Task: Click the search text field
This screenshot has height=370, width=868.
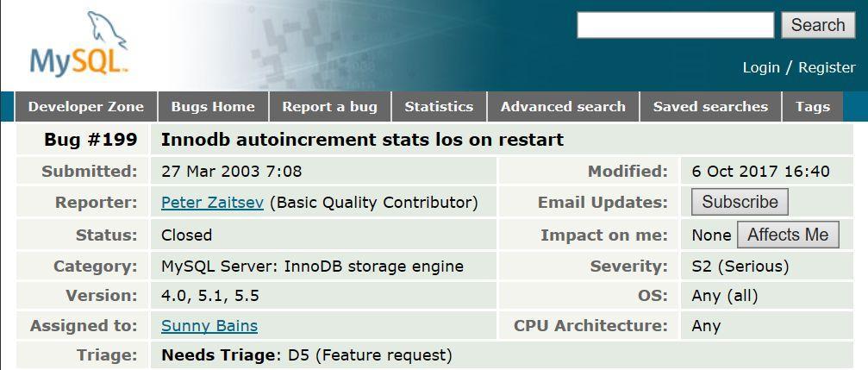Action: pos(675,26)
